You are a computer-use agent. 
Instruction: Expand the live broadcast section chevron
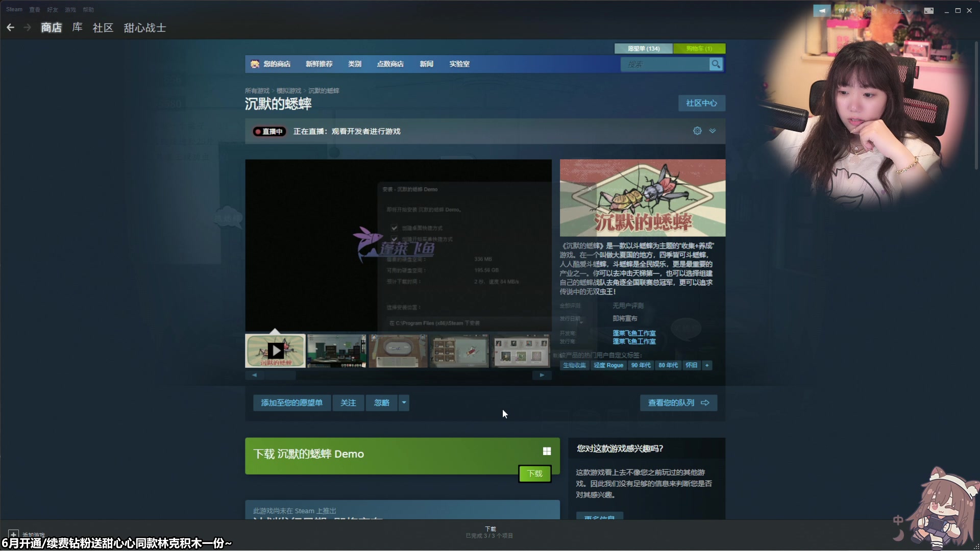tap(713, 131)
